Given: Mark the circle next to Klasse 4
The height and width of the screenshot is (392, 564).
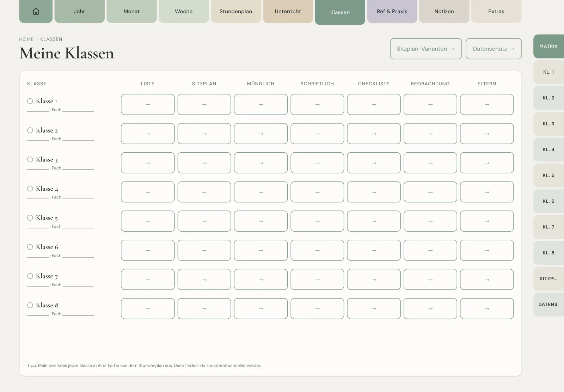Looking at the screenshot, I should [30, 189].
